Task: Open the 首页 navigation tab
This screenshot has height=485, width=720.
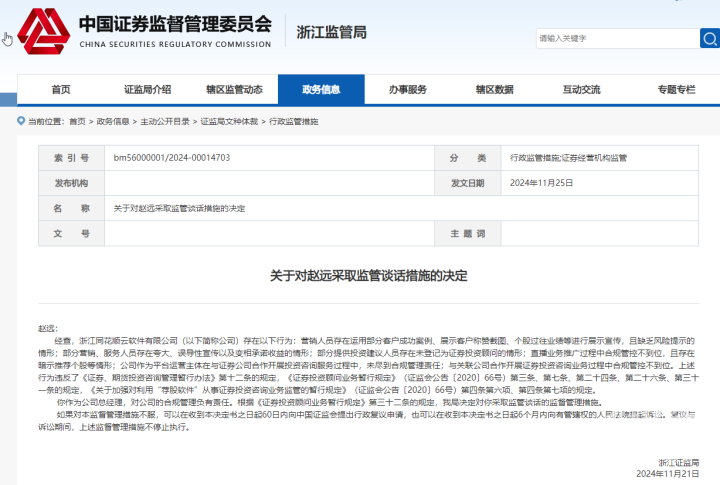Action: [61, 90]
